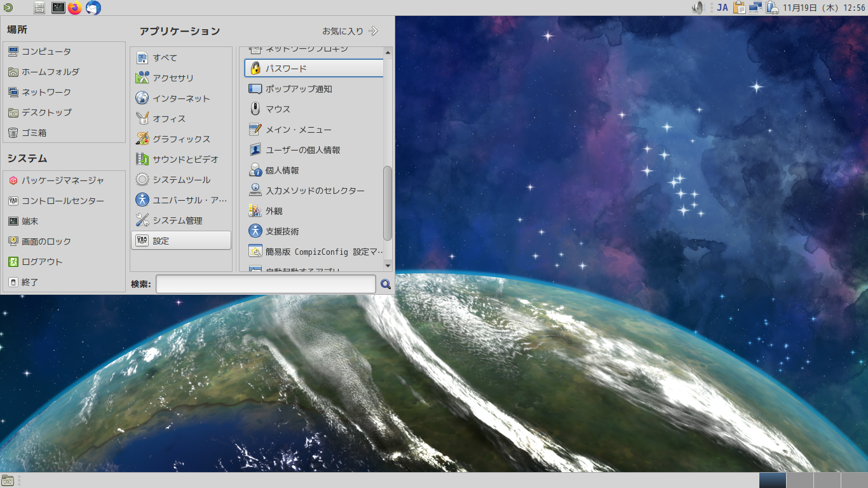Select the システムツール category
Screen dimensions: 868x488
point(181,180)
